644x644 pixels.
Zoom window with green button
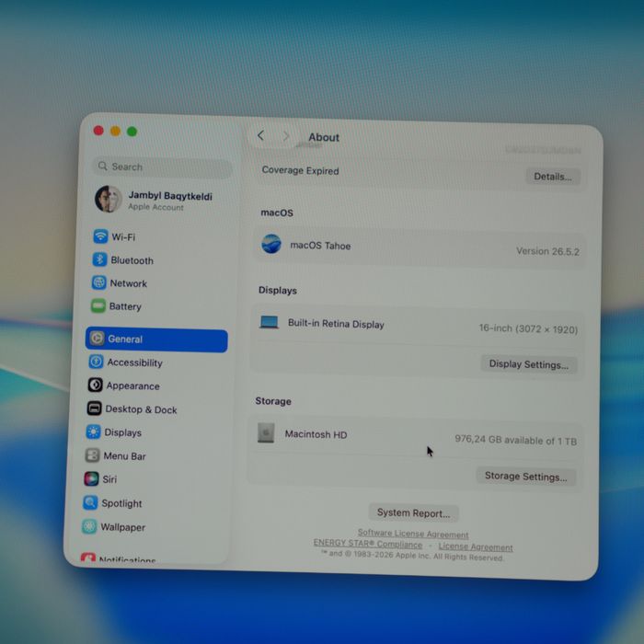[132, 132]
